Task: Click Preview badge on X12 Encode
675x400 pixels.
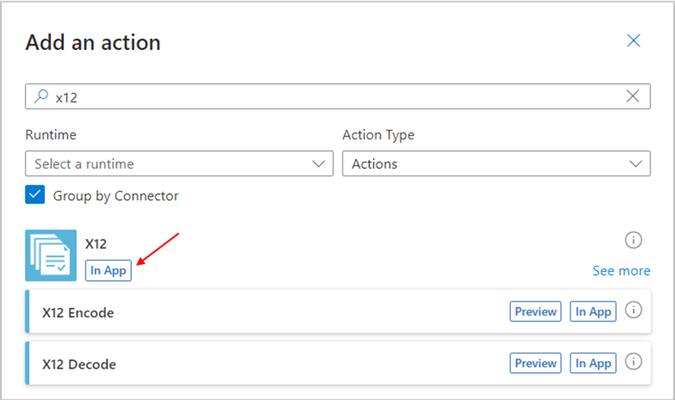Action: [x=536, y=311]
